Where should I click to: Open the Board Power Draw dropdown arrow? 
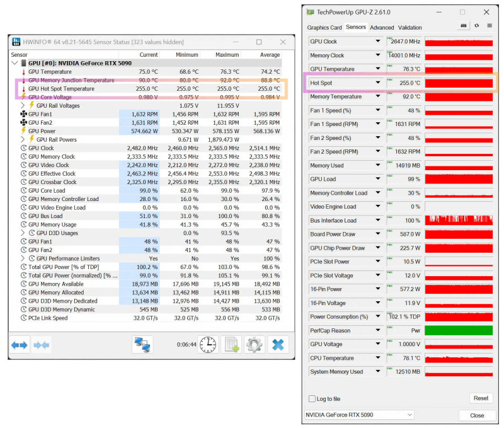pos(378,234)
